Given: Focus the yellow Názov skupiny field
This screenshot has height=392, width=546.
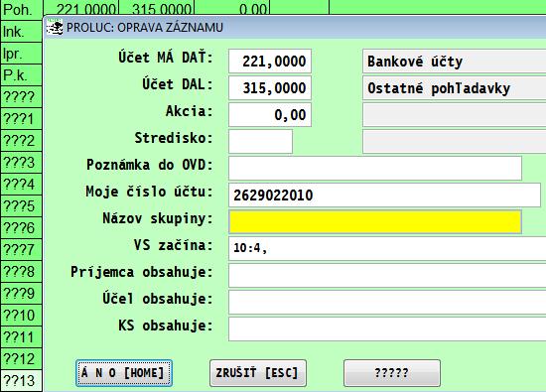Looking at the screenshot, I should 375,221.
